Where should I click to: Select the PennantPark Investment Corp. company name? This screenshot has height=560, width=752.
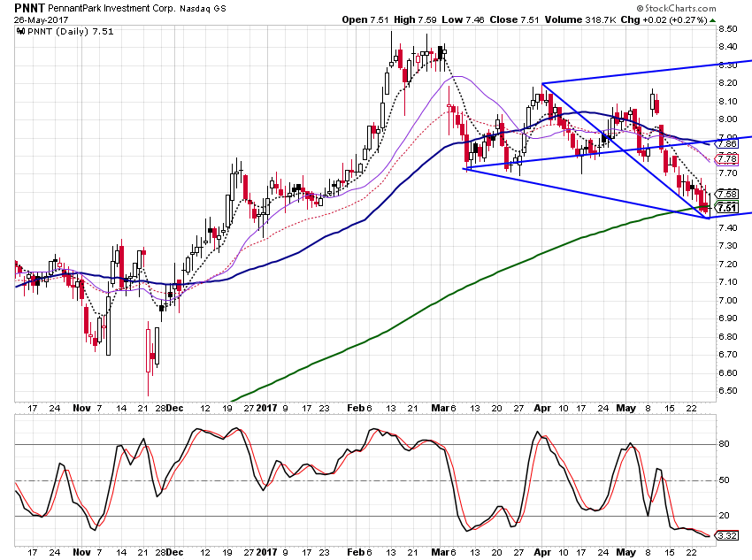click(x=111, y=9)
